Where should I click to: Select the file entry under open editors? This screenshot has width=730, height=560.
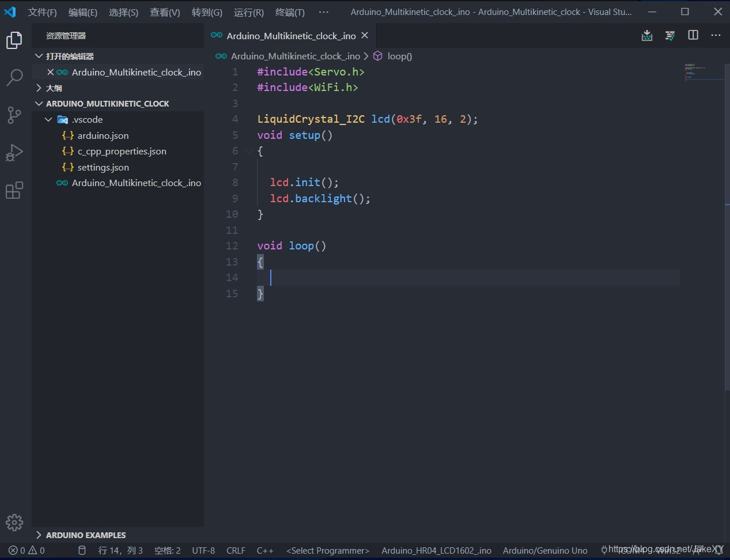[137, 72]
